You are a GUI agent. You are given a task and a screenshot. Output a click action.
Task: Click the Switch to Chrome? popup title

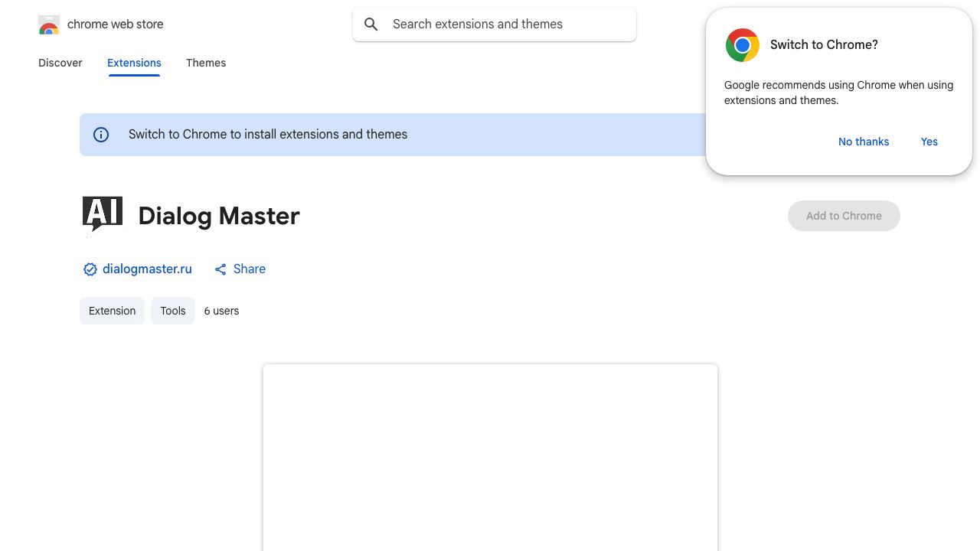tap(824, 45)
